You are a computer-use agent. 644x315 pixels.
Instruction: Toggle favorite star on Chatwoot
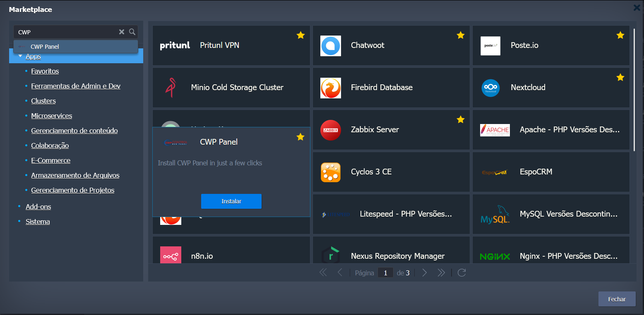point(461,36)
